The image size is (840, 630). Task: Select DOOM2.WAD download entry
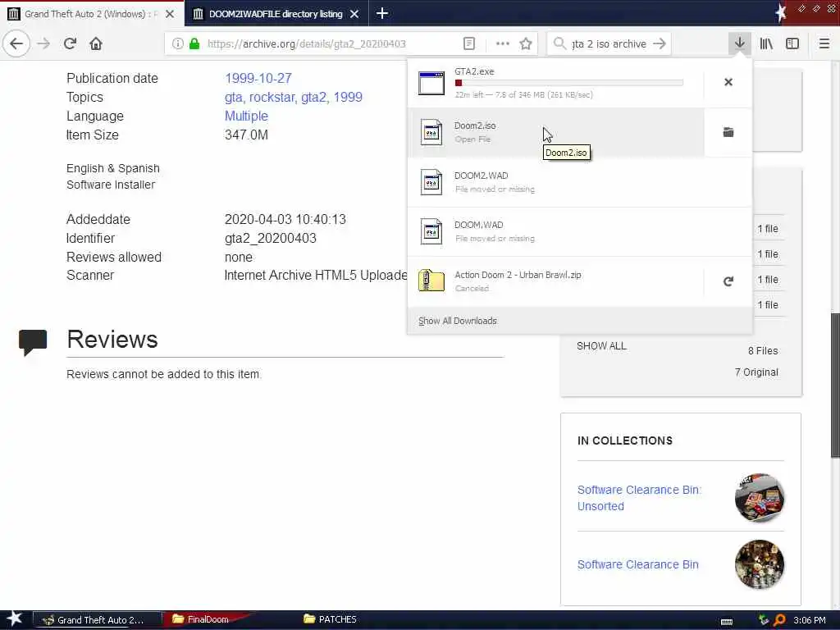pos(580,182)
